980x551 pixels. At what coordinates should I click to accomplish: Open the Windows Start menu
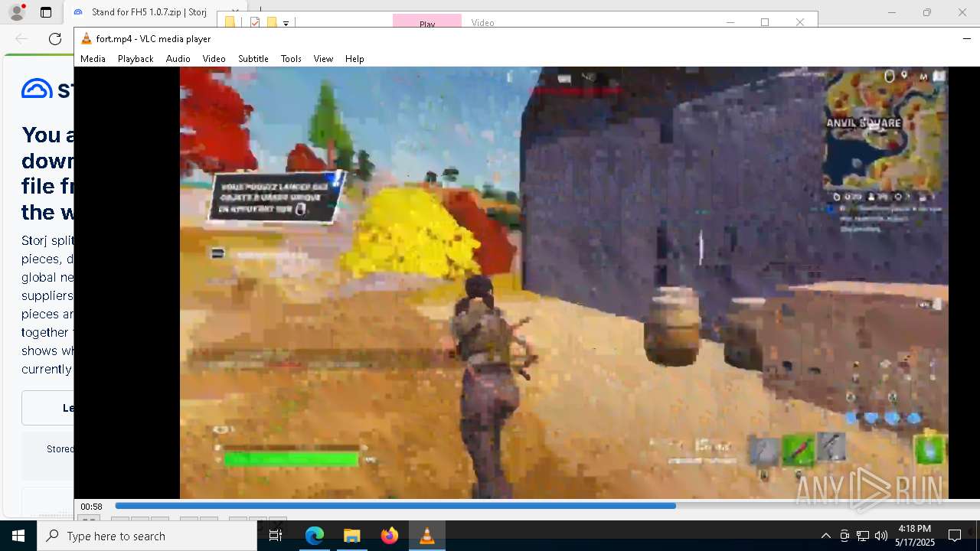[18, 536]
